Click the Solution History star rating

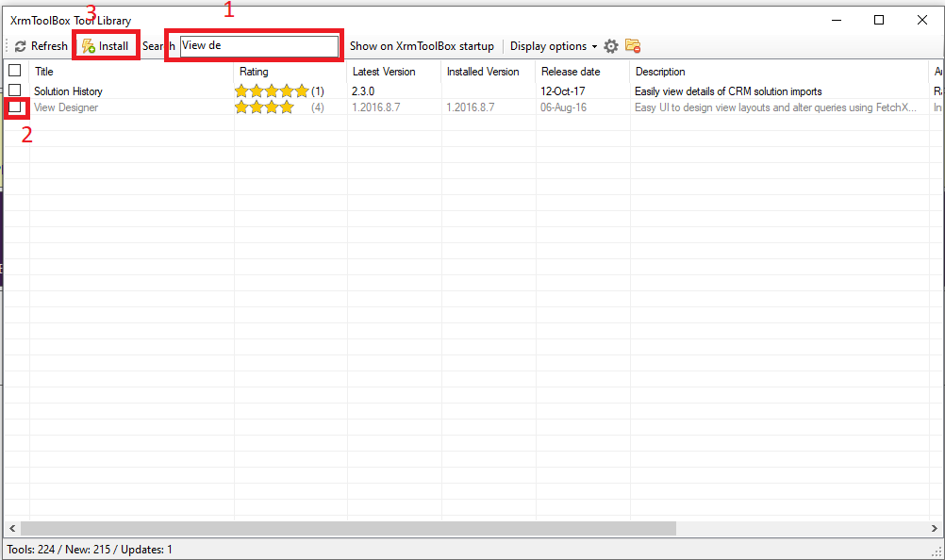pos(272,91)
